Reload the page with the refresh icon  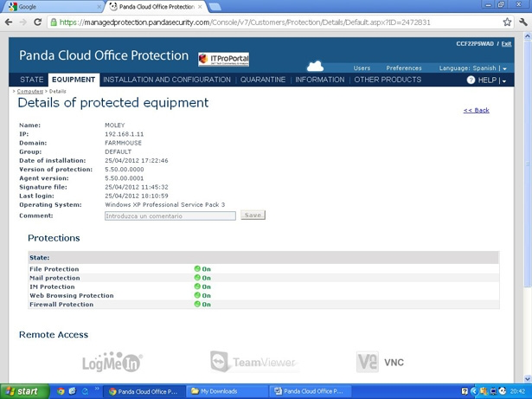(x=38, y=23)
